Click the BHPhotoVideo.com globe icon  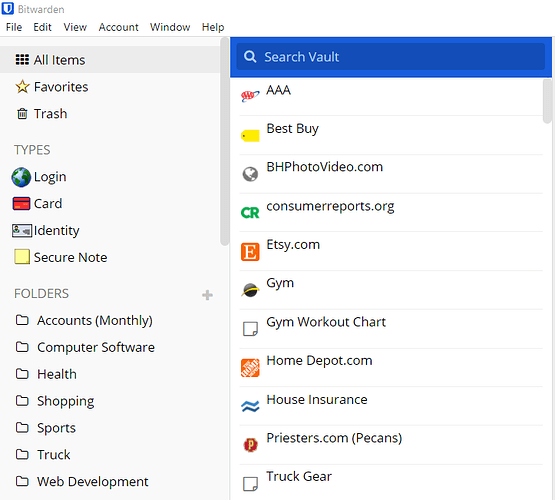[x=250, y=174]
